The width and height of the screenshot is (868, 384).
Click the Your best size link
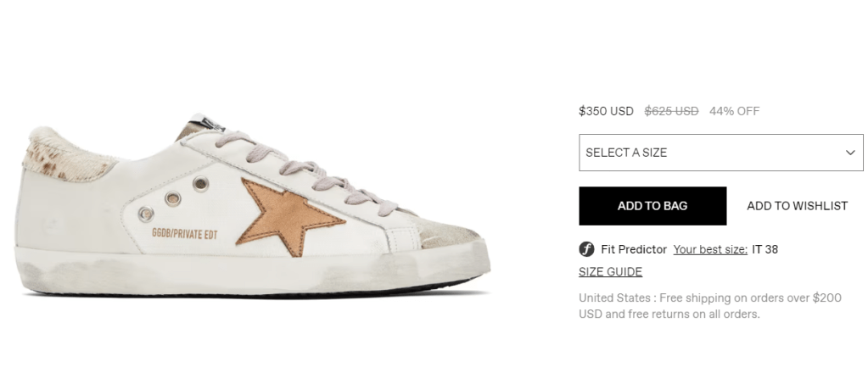click(710, 249)
